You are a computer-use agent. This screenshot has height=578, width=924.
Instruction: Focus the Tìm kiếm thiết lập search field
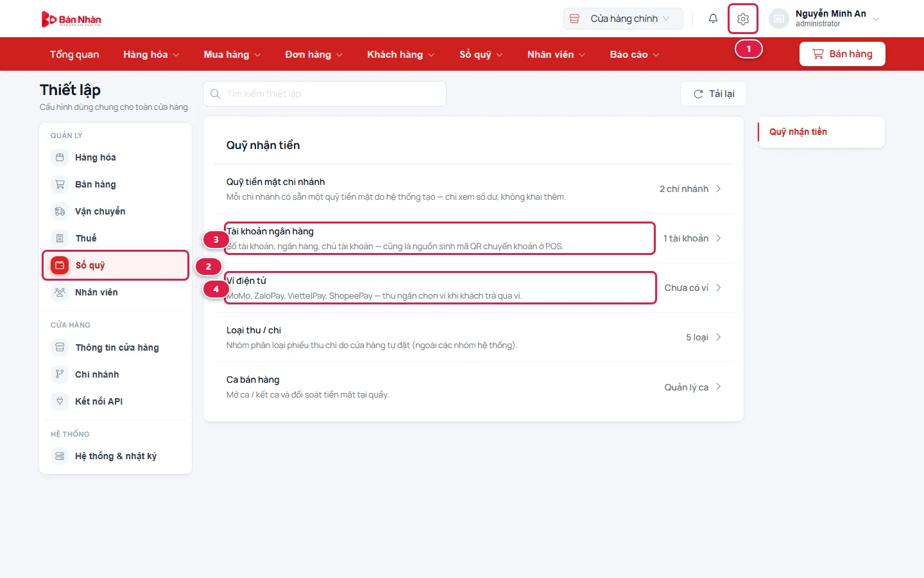[325, 94]
